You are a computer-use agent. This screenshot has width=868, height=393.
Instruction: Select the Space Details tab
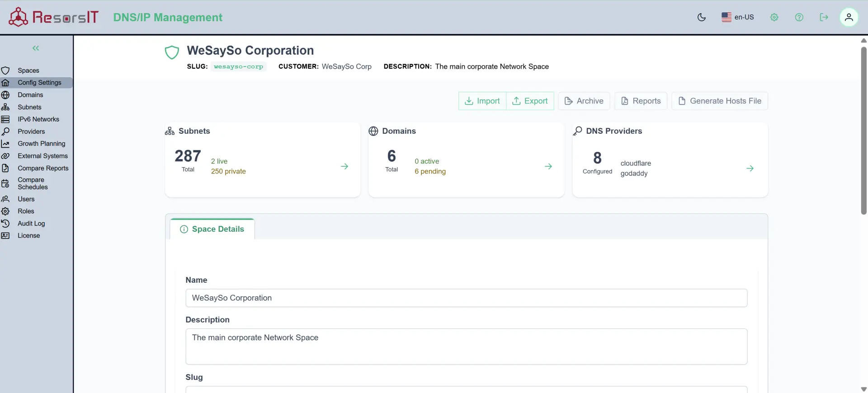point(212,229)
